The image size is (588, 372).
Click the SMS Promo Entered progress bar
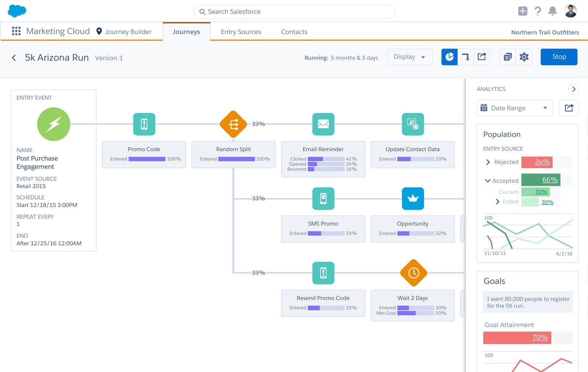(x=326, y=234)
